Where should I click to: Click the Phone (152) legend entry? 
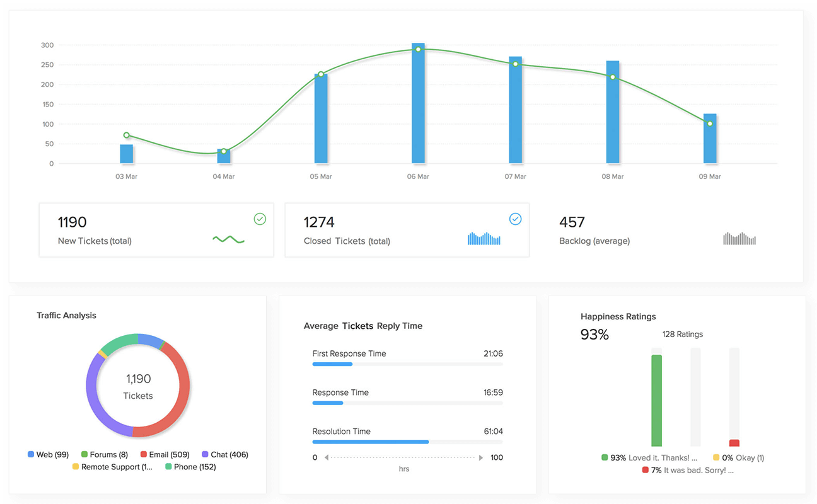point(190,467)
